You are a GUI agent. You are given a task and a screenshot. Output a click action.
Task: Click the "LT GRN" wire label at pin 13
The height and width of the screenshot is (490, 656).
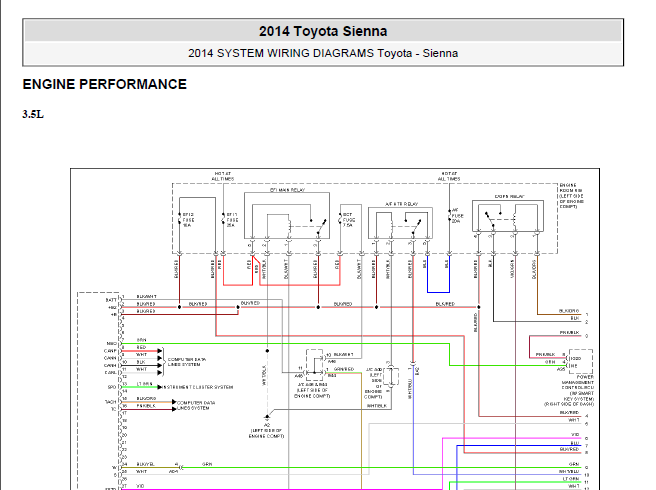click(145, 384)
